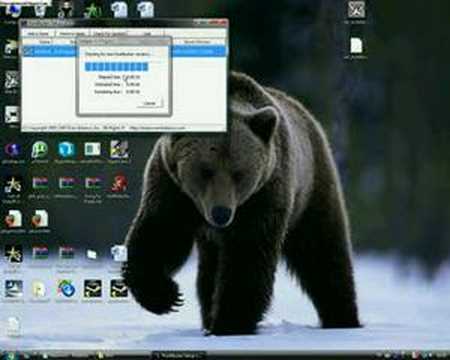450x360 pixels.
Task: Click Check for Updates in PBSetup toolbar
Action: coord(110,34)
